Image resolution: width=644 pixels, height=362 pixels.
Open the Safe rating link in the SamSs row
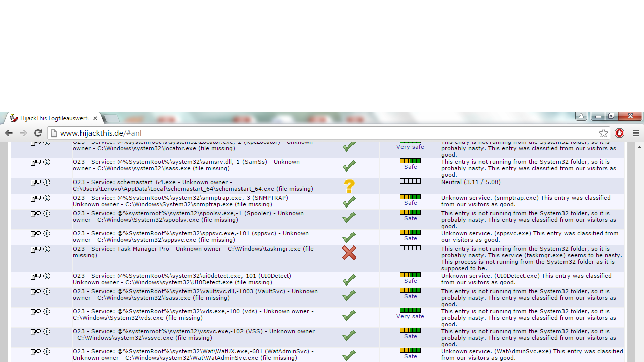[410, 167]
